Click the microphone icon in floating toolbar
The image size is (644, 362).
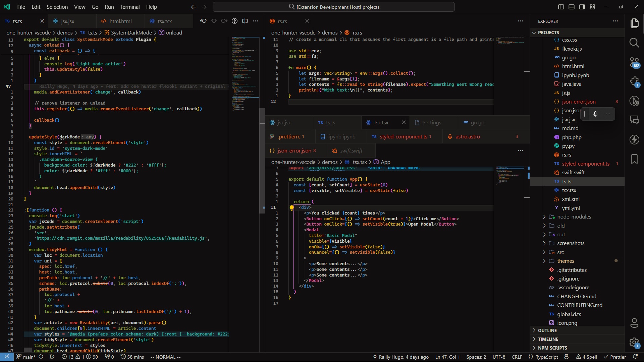pos(595,114)
